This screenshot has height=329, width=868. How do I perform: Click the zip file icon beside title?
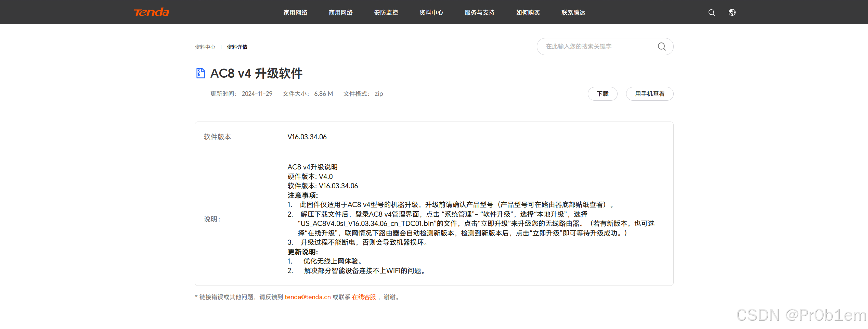200,73
